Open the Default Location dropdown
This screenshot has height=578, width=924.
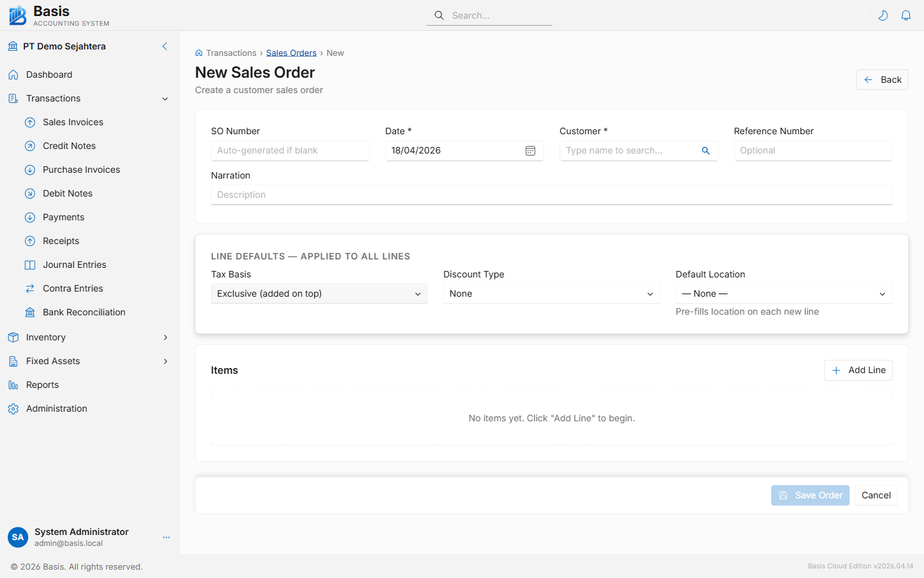point(783,293)
